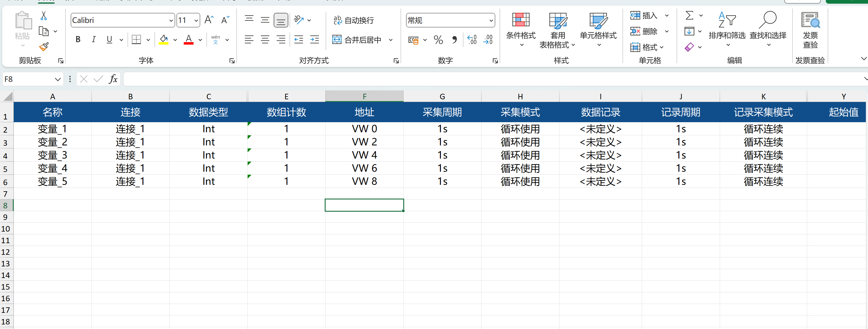
Task: Open font color dropdown arrow
Action: pos(200,40)
